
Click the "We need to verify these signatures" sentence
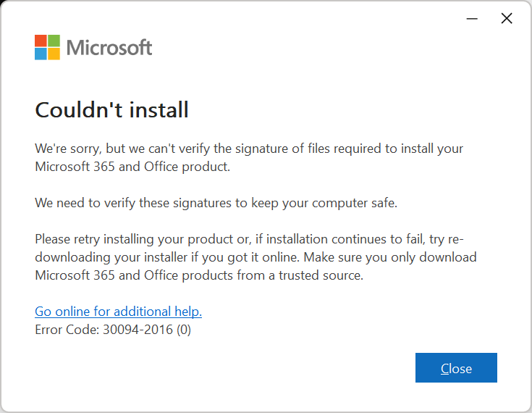pos(216,203)
